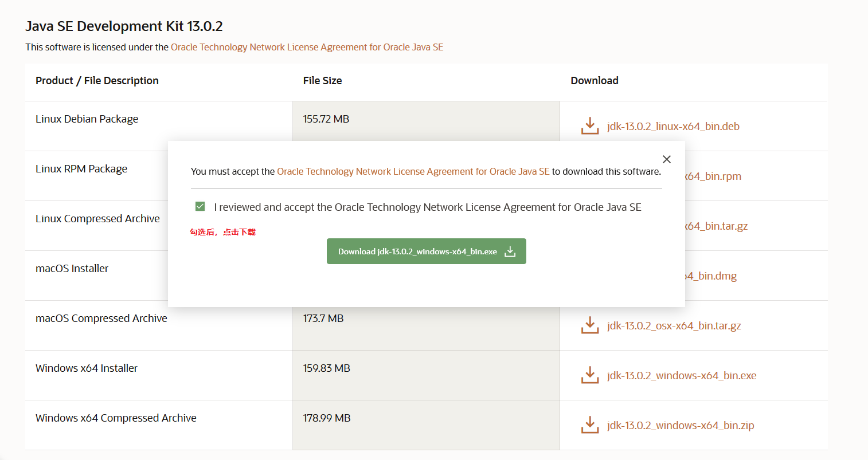Click the partially hidden bin.tar.gz Linux link
Screen dimensions: 868x460
[717, 226]
